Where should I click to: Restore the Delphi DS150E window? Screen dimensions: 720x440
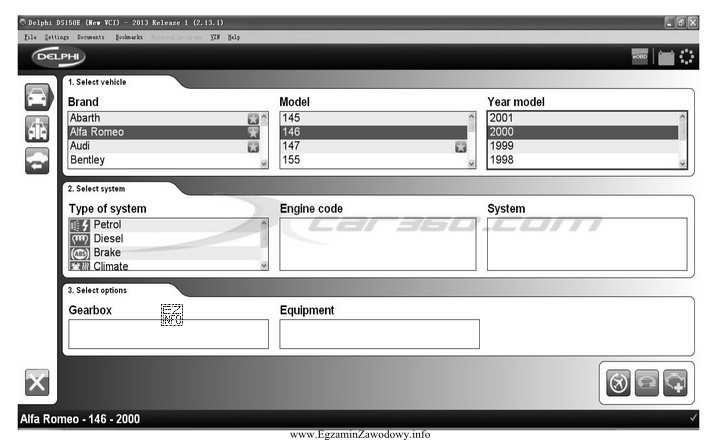(x=681, y=23)
